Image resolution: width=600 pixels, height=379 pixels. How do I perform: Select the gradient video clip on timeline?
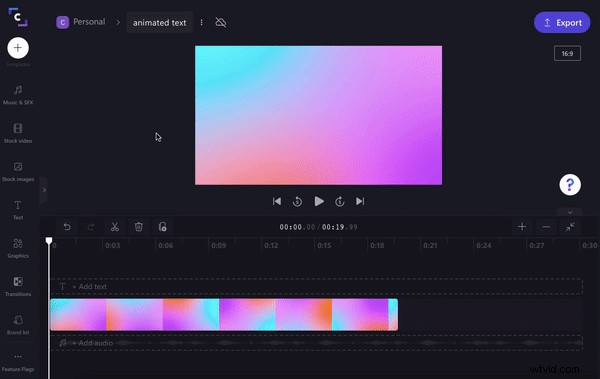[x=224, y=315]
